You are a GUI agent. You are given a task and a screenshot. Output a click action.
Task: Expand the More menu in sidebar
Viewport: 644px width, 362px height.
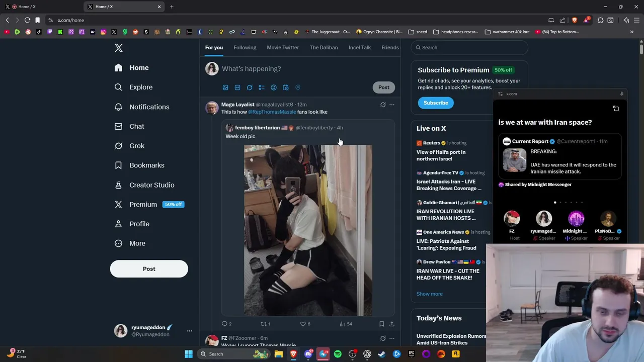(x=130, y=243)
